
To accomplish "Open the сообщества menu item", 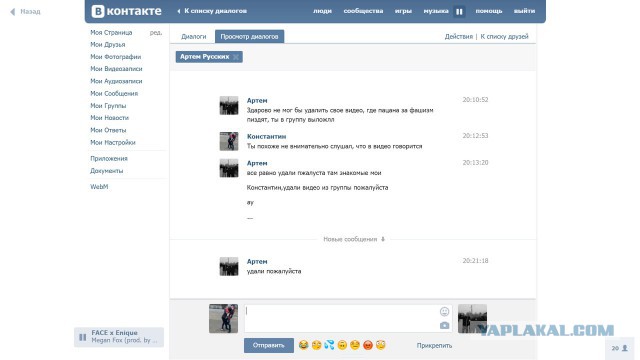I will pos(363,11).
